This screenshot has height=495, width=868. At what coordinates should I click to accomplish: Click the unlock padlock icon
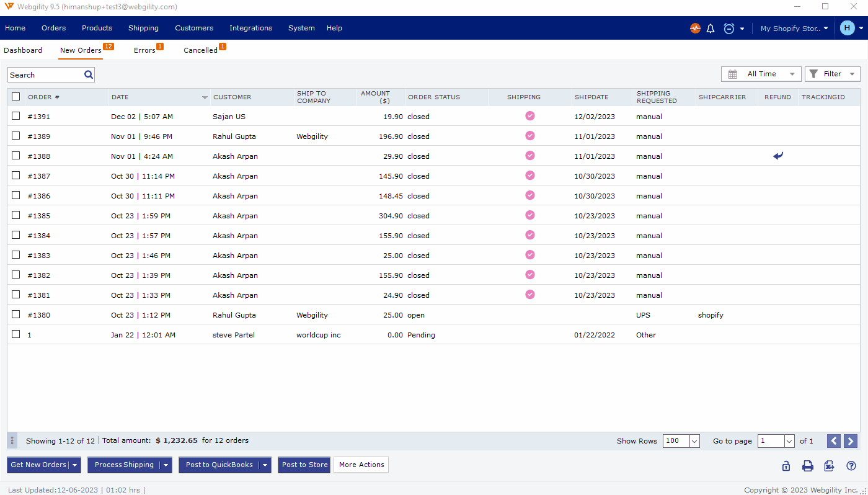(786, 466)
